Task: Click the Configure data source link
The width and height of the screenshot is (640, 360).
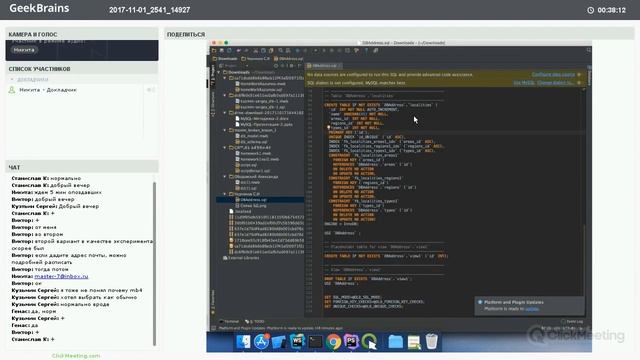Action: 553,75
